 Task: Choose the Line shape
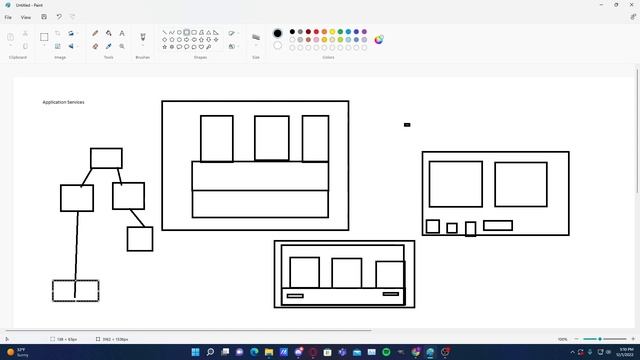[164, 32]
